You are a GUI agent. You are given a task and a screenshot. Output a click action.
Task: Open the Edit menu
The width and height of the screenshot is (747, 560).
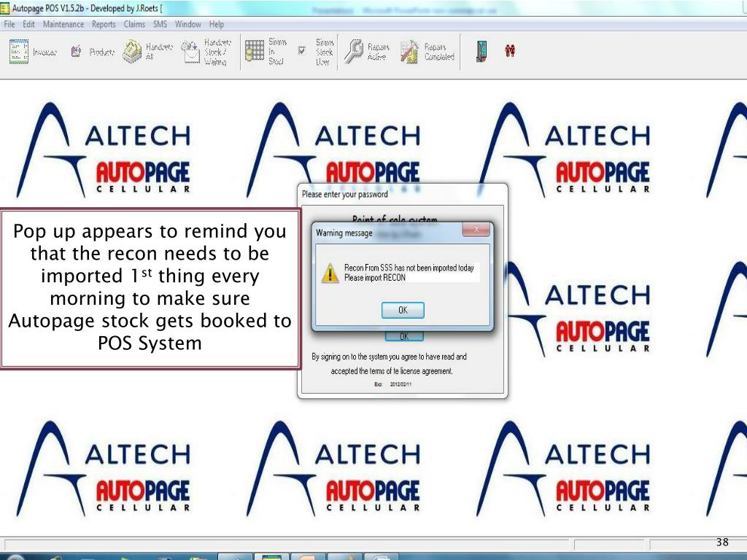(x=28, y=24)
